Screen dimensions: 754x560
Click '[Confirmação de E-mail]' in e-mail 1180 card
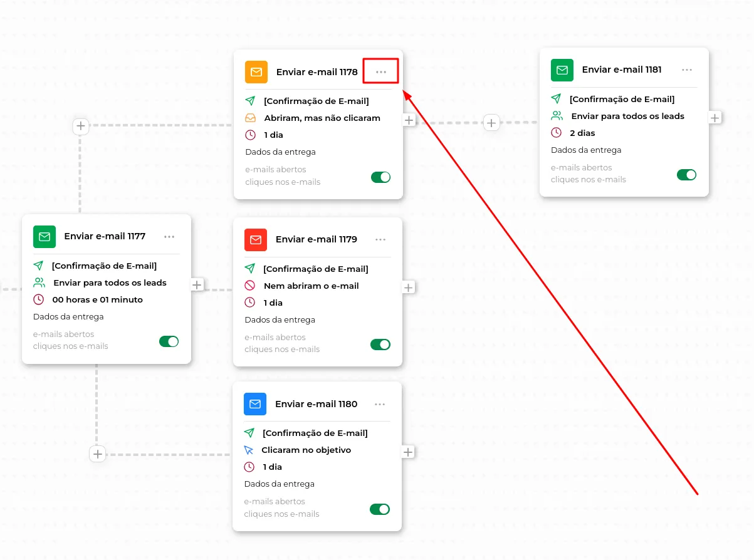315,433
